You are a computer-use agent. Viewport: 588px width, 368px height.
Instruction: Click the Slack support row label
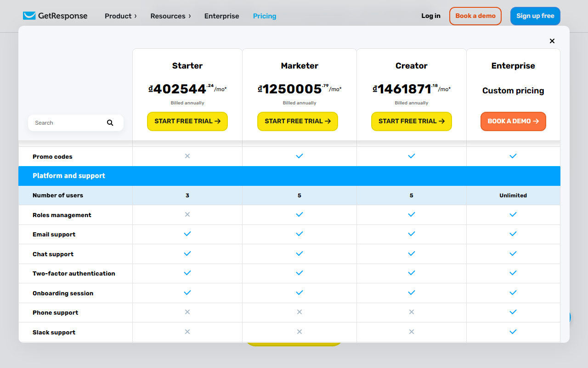pos(54,332)
